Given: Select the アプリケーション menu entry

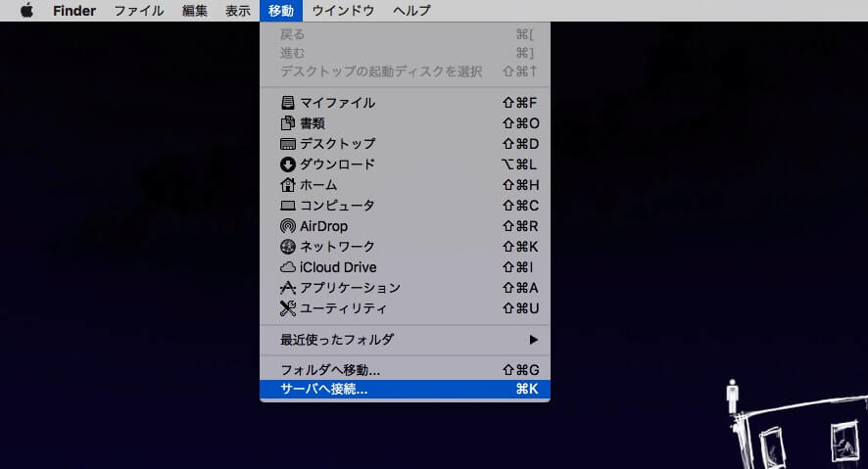Looking at the screenshot, I should pos(405,288).
